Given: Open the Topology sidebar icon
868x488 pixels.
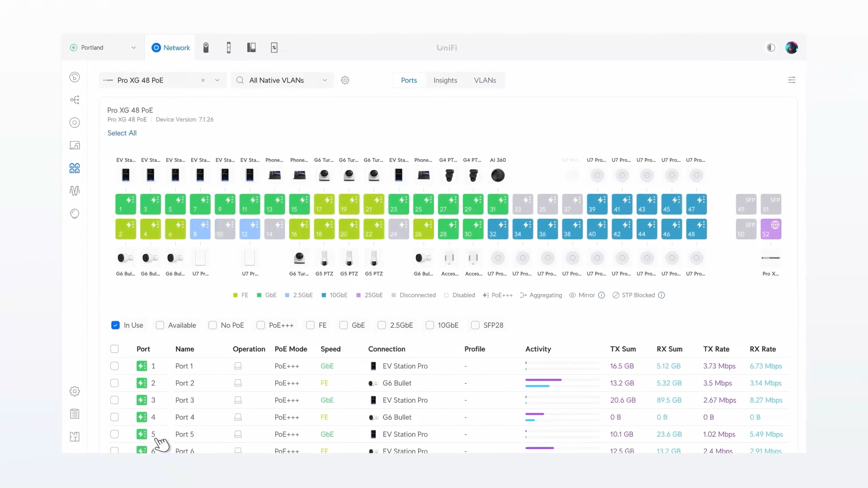Looking at the screenshot, I should coord(75,100).
